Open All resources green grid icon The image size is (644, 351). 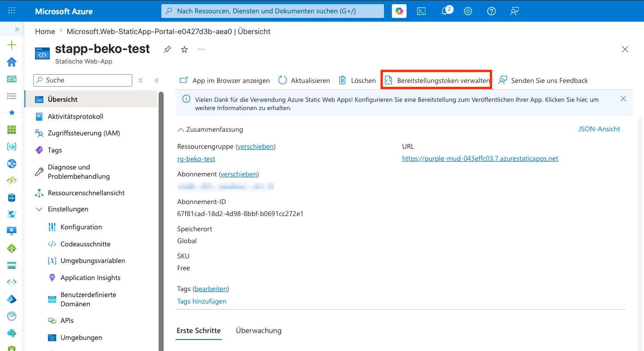click(12, 130)
